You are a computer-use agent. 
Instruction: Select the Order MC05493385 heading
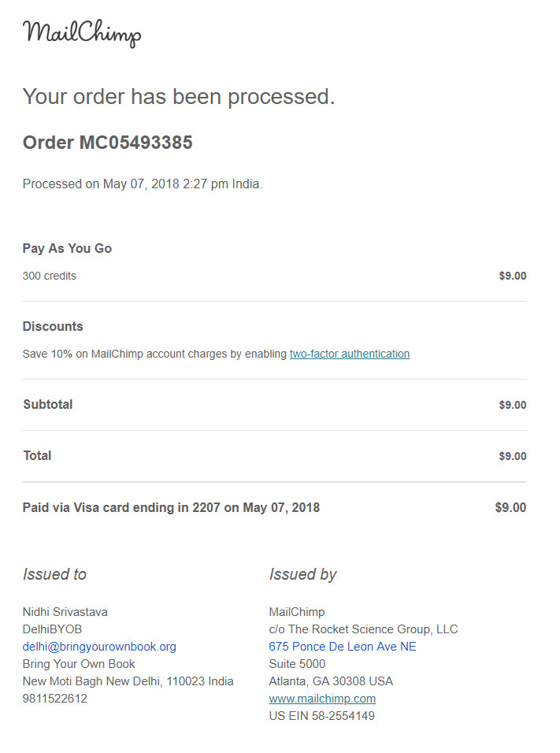108,143
